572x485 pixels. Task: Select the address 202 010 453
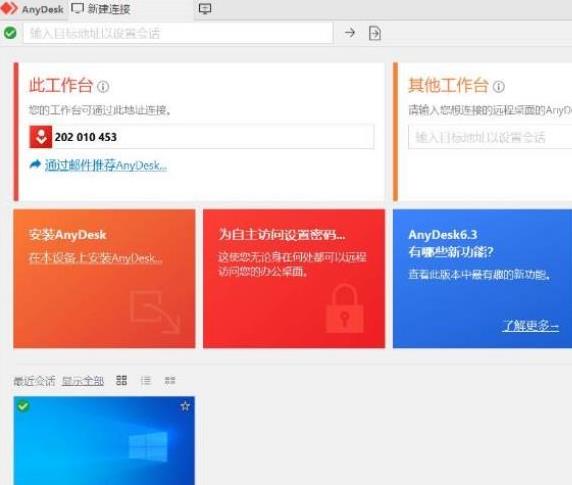(x=86, y=137)
